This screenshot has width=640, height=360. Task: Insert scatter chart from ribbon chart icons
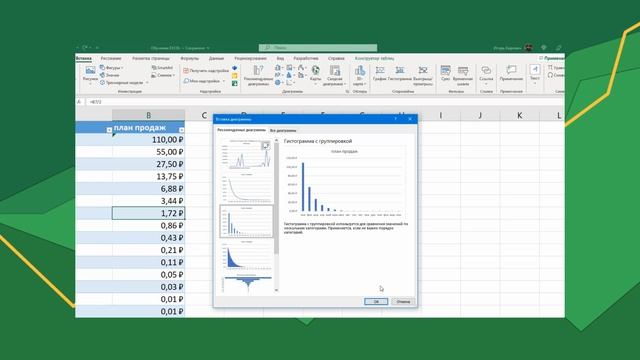(x=290, y=82)
